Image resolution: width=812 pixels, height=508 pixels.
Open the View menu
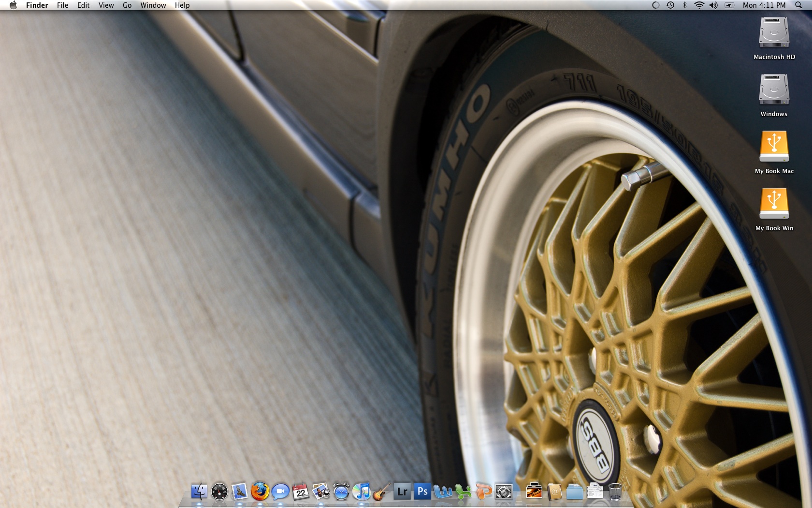[x=106, y=5]
